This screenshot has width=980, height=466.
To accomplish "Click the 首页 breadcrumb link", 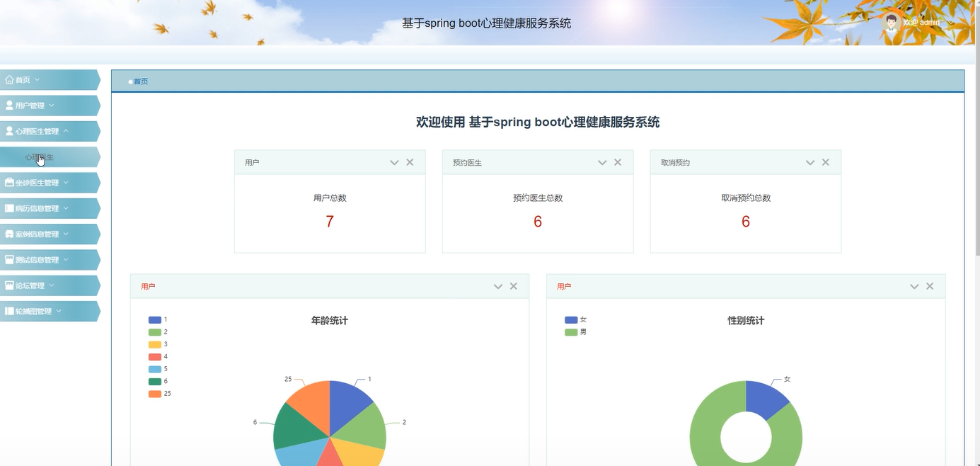I will point(141,81).
